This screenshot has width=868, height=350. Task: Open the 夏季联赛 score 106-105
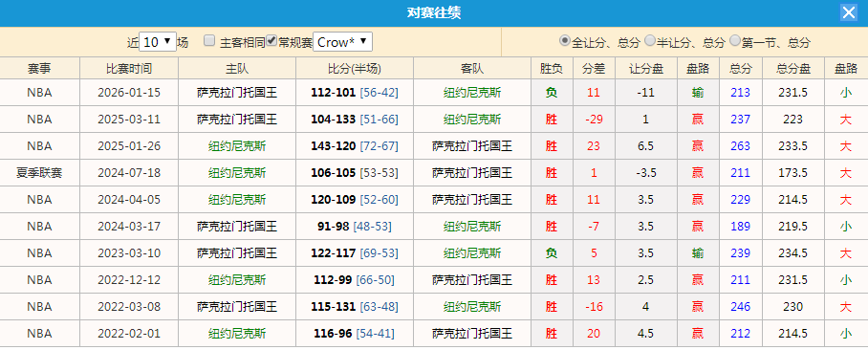334,173
